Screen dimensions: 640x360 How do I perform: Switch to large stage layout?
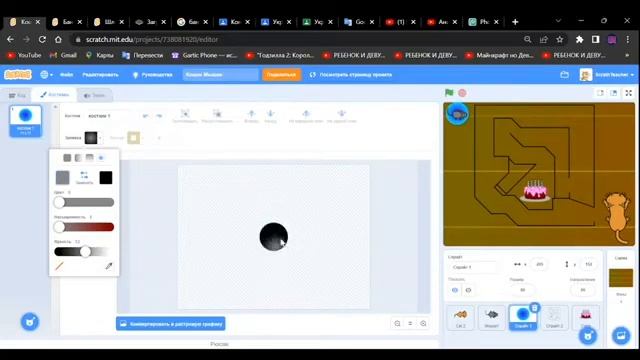[x=613, y=93]
